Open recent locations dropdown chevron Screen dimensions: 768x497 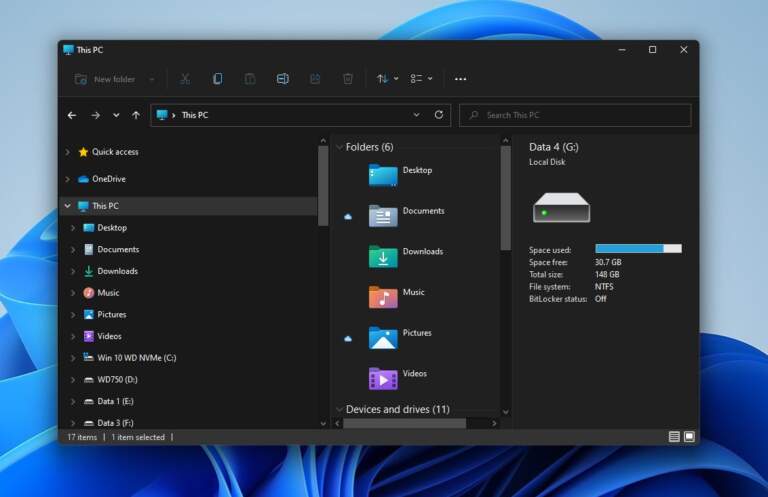pos(116,115)
